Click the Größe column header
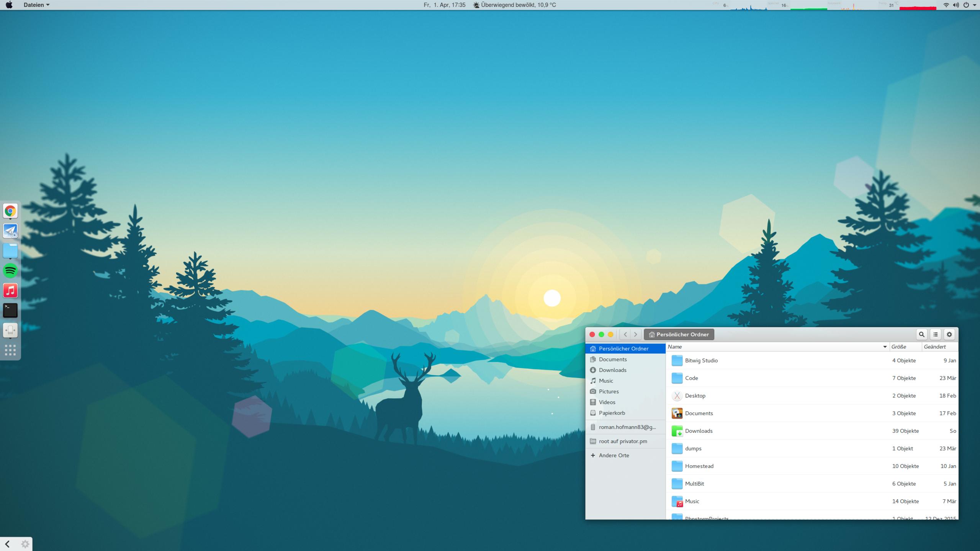This screenshot has height=551, width=980. [899, 347]
